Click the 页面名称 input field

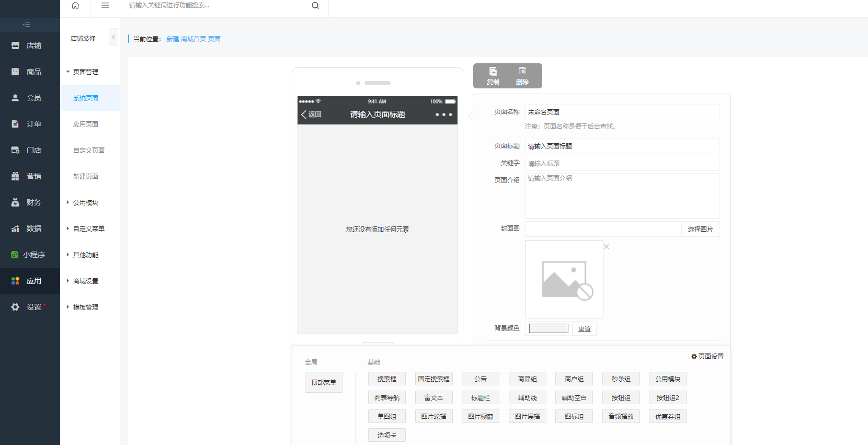click(x=622, y=112)
